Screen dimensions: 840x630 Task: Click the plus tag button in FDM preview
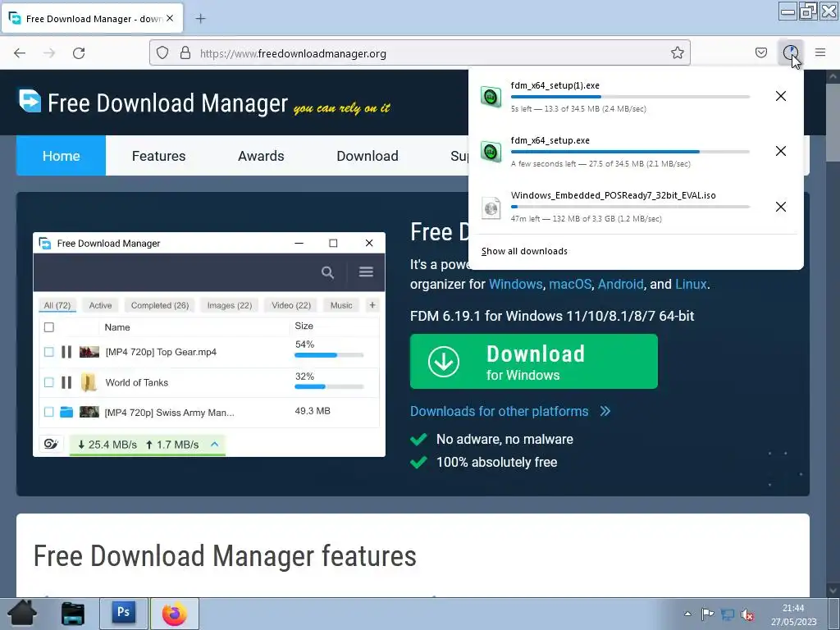(x=372, y=305)
